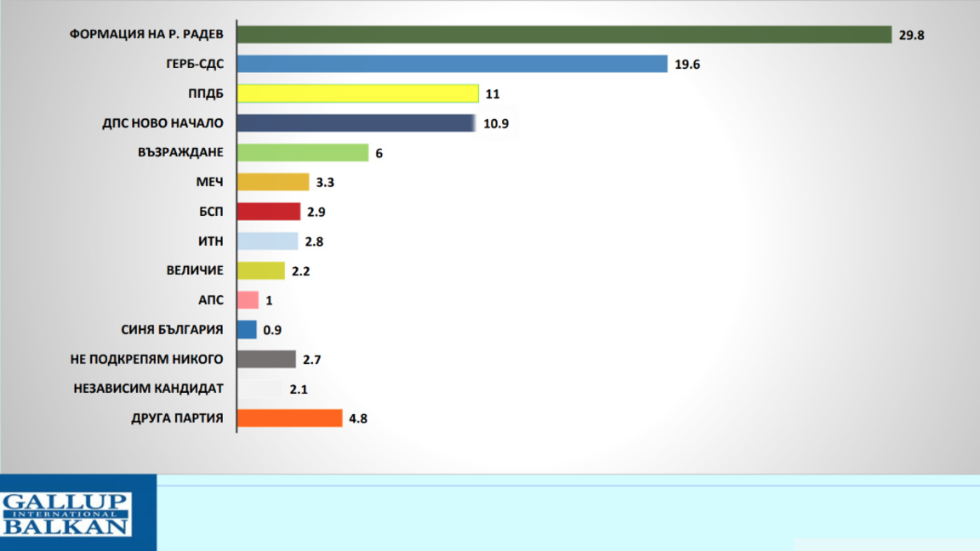Click the blue ГЕРБ-СДС bar
Image resolution: width=980 pixels, height=551 pixels.
click(x=452, y=64)
